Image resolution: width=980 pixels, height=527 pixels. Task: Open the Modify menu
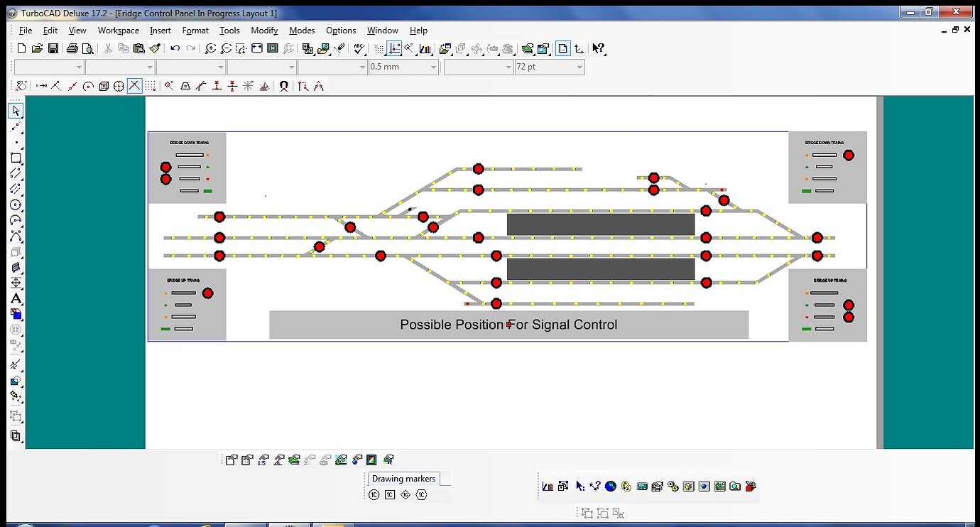[263, 31]
